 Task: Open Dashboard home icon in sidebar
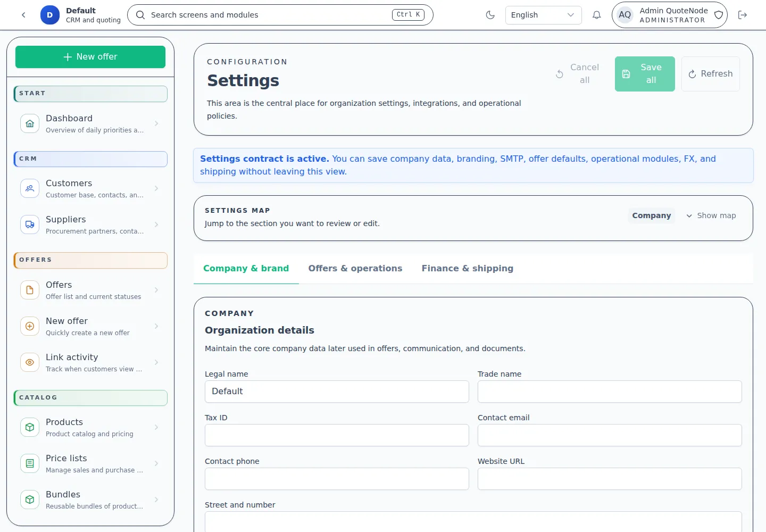[x=30, y=123]
